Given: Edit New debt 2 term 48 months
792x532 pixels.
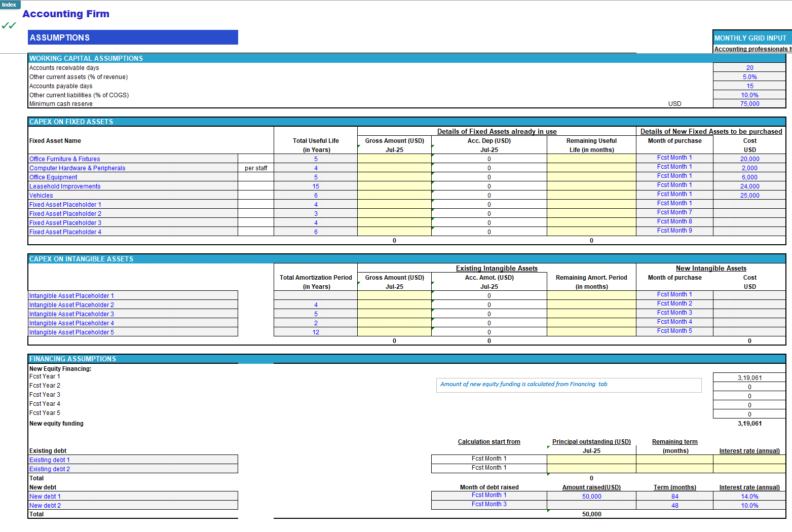Looking at the screenshot, I should tap(674, 506).
